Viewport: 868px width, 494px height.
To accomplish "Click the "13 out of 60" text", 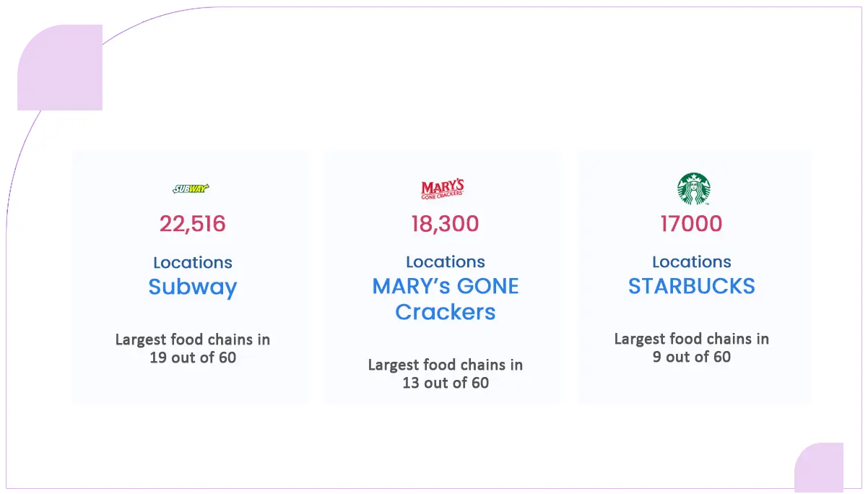I will point(446,383).
